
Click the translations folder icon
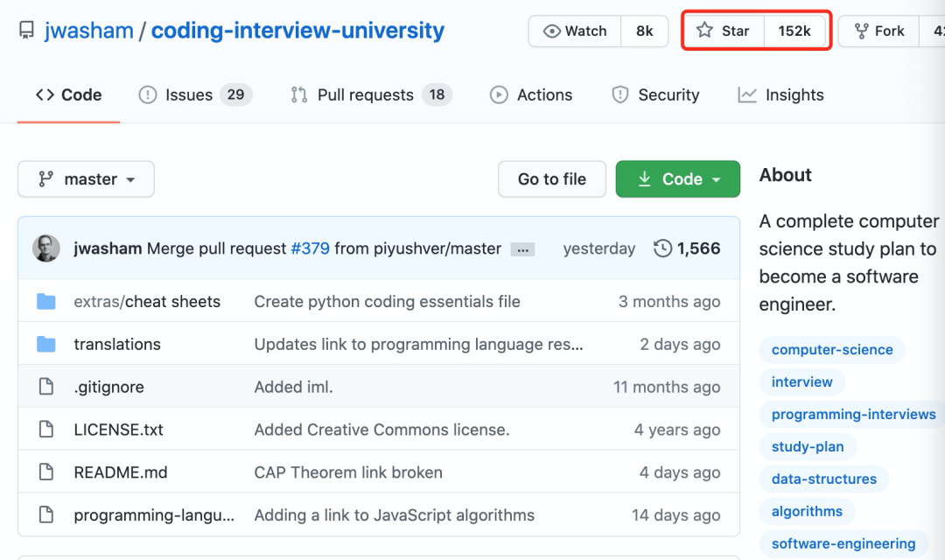pos(46,344)
